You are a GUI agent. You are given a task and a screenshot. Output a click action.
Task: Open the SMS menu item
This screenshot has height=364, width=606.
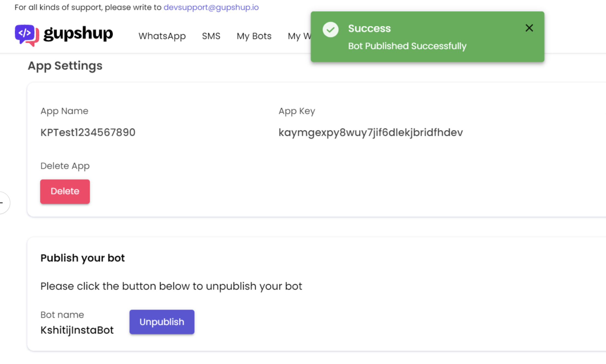[211, 36]
